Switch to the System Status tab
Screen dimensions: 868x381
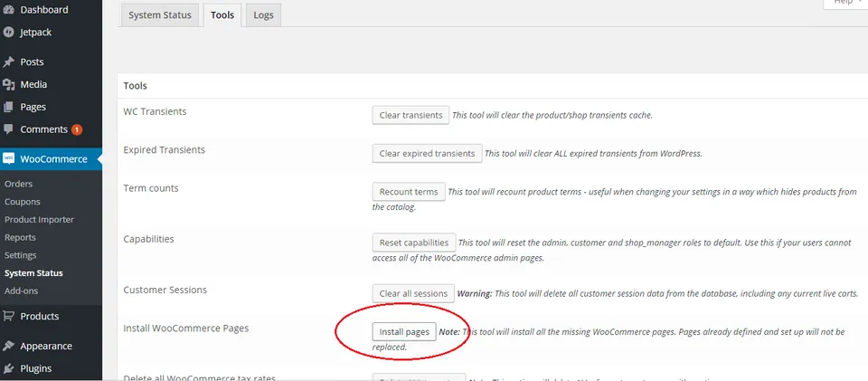click(x=160, y=15)
